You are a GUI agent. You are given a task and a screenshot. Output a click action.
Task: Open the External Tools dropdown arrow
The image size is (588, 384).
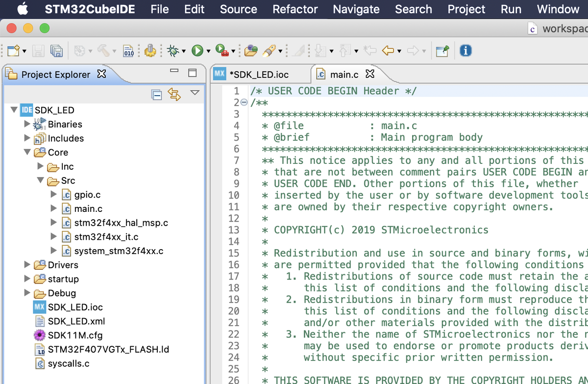coord(233,51)
